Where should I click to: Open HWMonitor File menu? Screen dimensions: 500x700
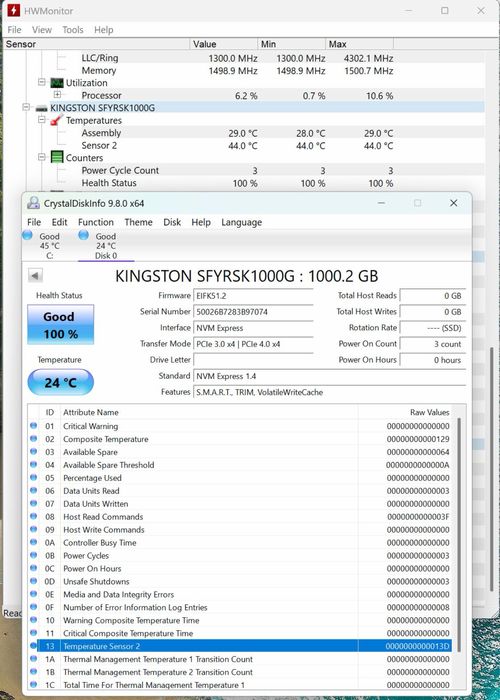pyautogui.click(x=14, y=30)
